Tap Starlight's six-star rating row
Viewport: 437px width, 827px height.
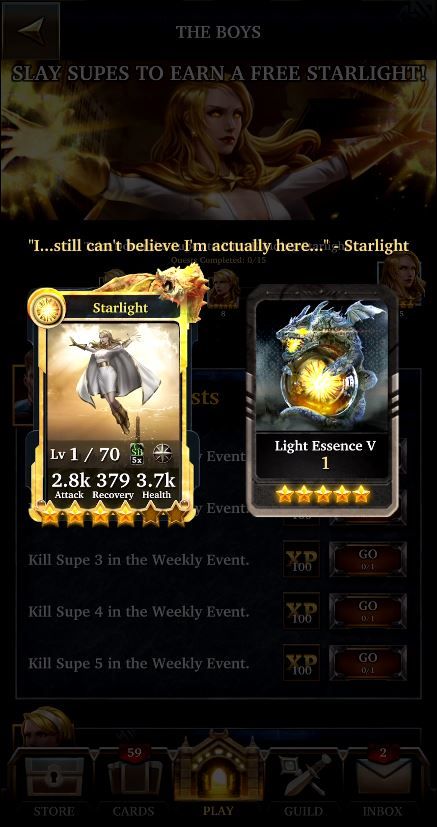(x=113, y=514)
